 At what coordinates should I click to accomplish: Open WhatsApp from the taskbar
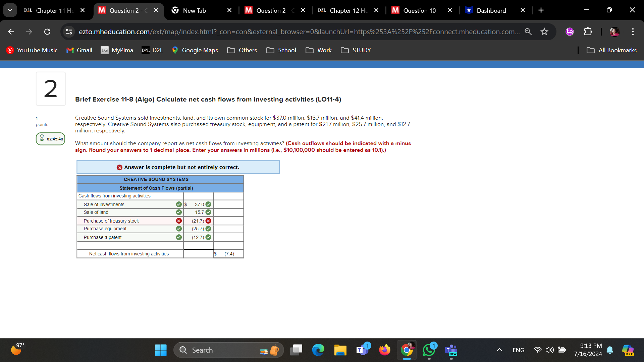pos(429,350)
